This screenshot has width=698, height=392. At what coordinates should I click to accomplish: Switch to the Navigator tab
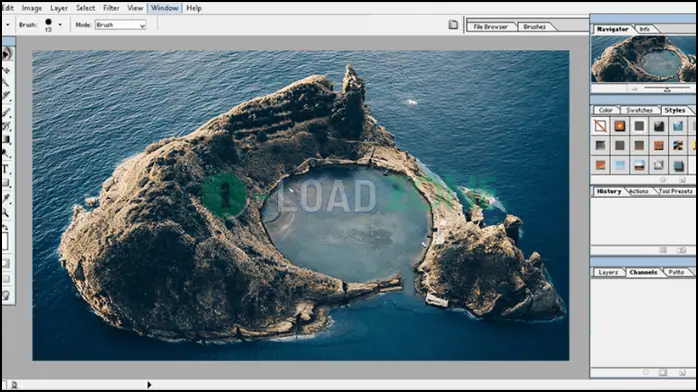(613, 29)
